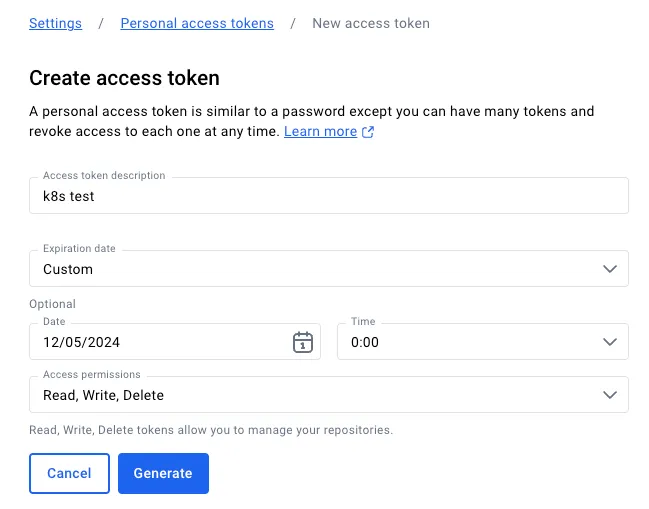Click the Generate button
The width and height of the screenshot is (649, 509).
[163, 473]
